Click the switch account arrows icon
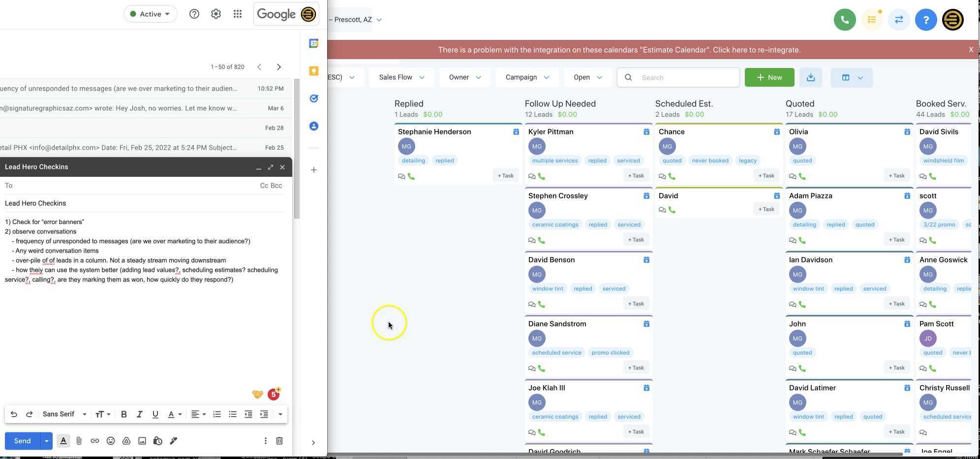This screenshot has height=459, width=980. (899, 20)
